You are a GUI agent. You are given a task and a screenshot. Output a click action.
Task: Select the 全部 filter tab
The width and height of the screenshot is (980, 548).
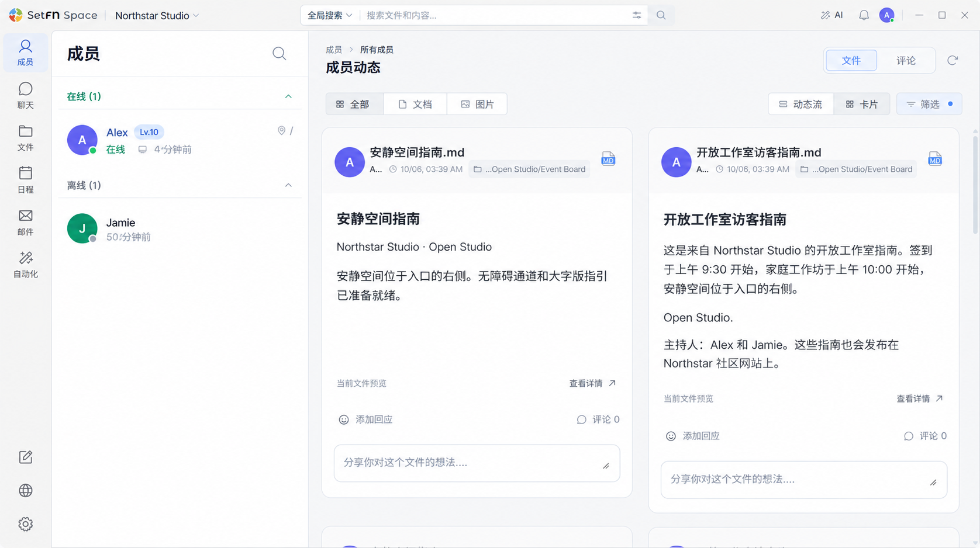point(354,104)
